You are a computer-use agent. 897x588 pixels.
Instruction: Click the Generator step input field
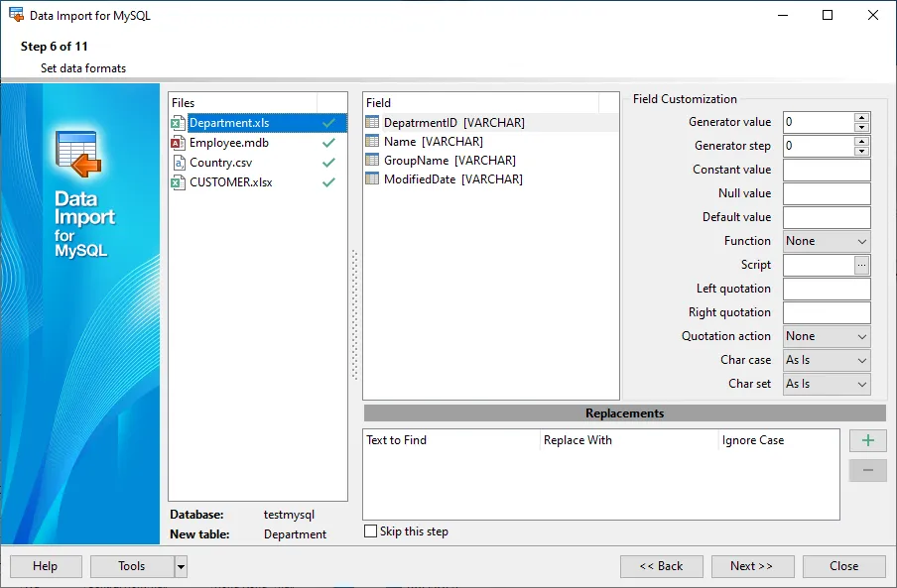819,146
